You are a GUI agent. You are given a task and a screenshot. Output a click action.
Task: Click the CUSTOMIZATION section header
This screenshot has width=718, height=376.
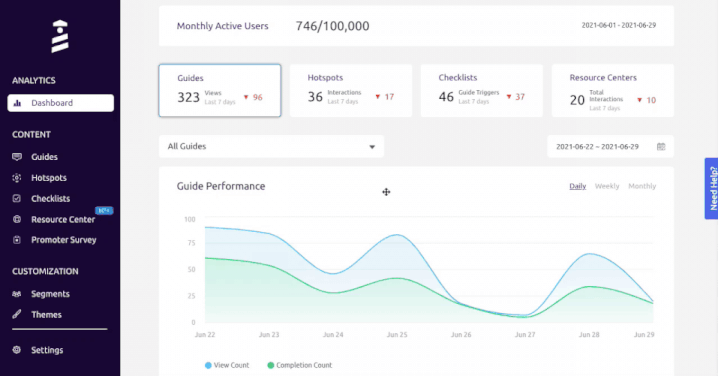pos(45,272)
